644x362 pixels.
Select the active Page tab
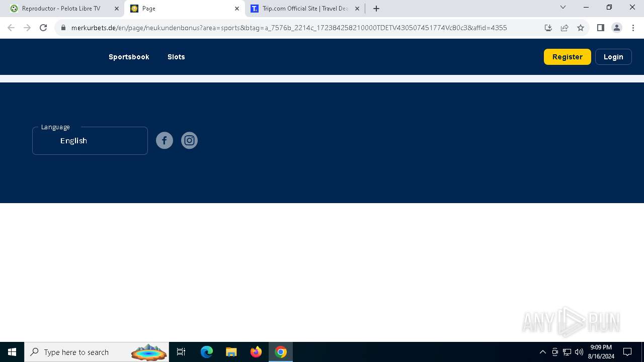185,9
